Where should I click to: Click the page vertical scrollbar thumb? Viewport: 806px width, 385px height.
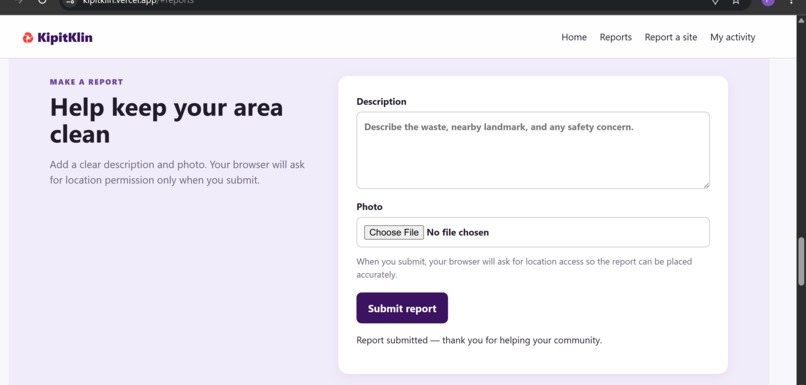click(x=801, y=261)
